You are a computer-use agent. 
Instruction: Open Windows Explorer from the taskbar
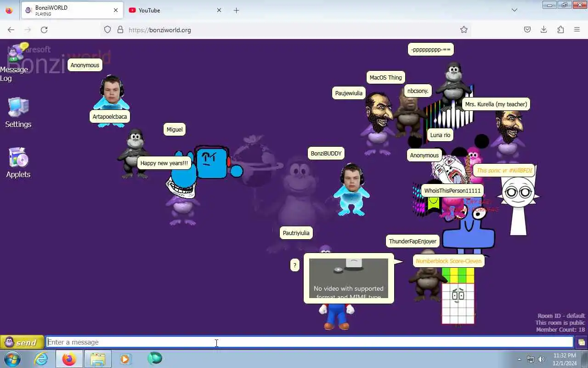pyautogui.click(x=97, y=359)
